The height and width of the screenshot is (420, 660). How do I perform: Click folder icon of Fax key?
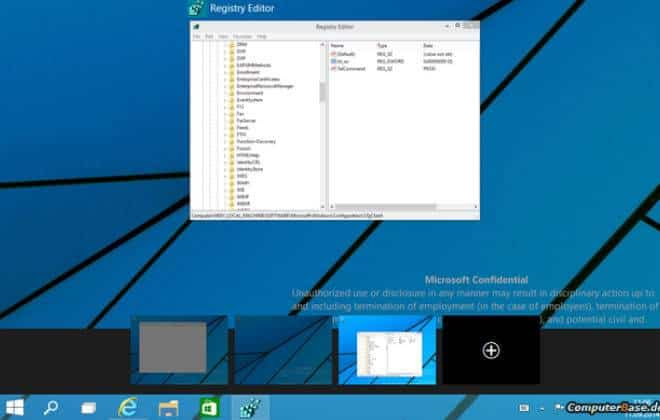[232, 114]
